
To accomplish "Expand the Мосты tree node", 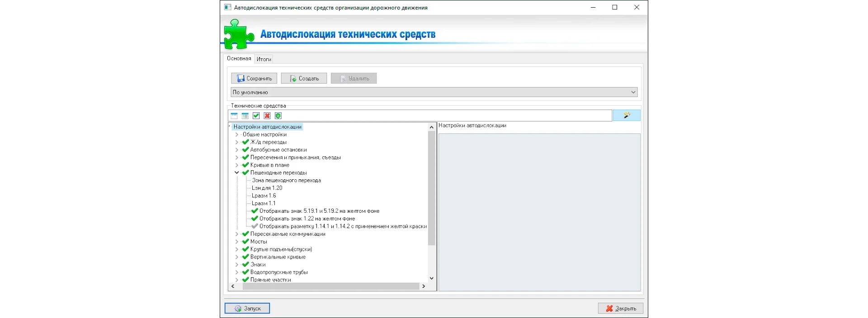I will tap(236, 242).
